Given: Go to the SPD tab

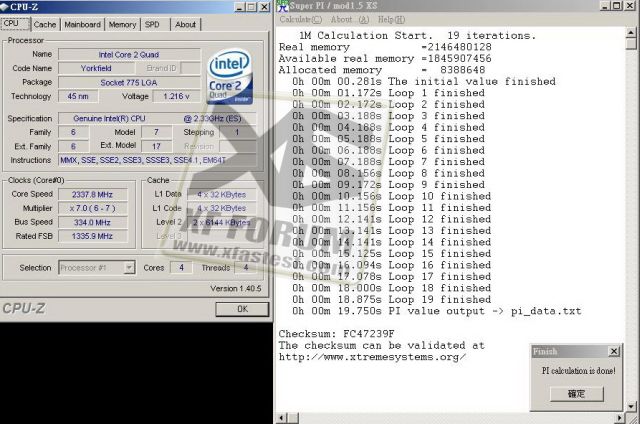Looking at the screenshot, I should point(152,24).
